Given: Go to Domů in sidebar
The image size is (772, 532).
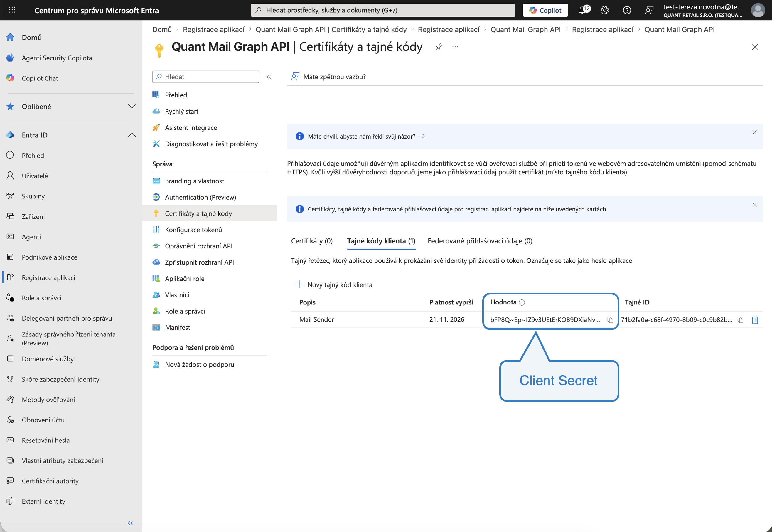Looking at the screenshot, I should [x=32, y=37].
